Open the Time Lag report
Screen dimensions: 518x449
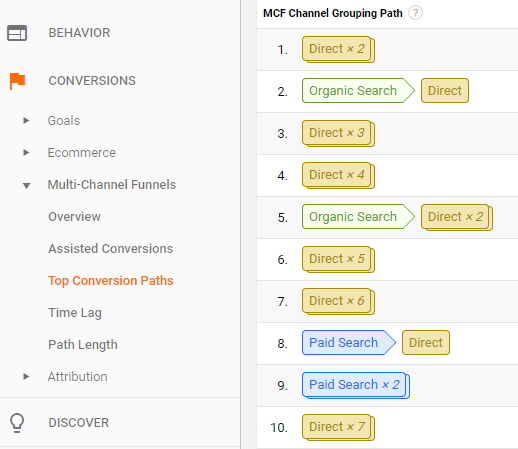[75, 313]
